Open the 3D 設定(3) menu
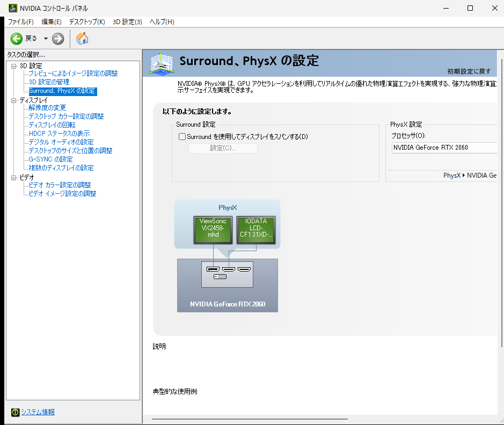The height and width of the screenshot is (425, 504). pyautogui.click(x=127, y=22)
